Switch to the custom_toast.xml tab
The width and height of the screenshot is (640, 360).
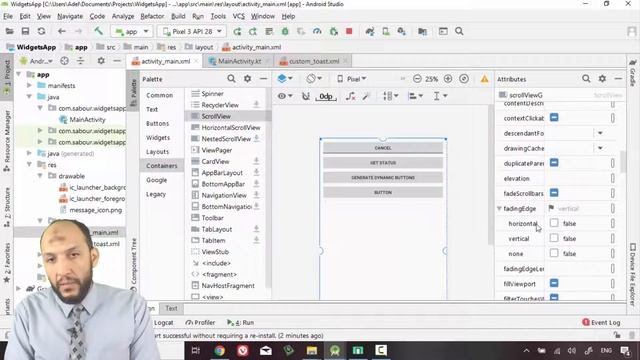click(313, 61)
